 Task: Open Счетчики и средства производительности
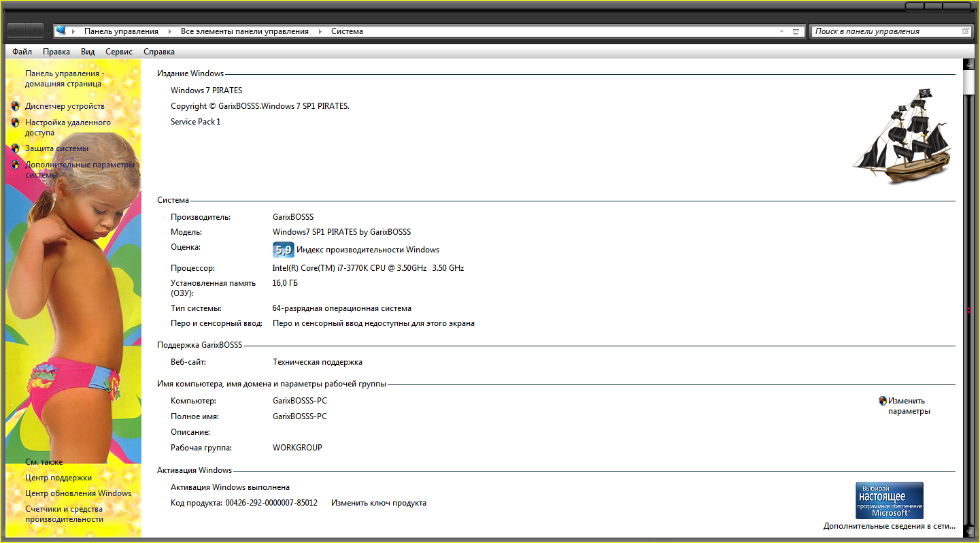pos(65,514)
